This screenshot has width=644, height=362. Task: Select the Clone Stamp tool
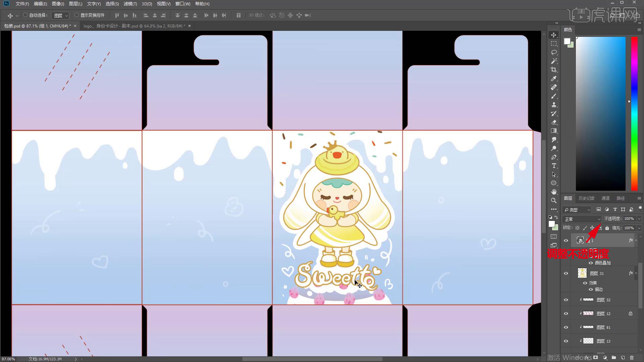554,105
